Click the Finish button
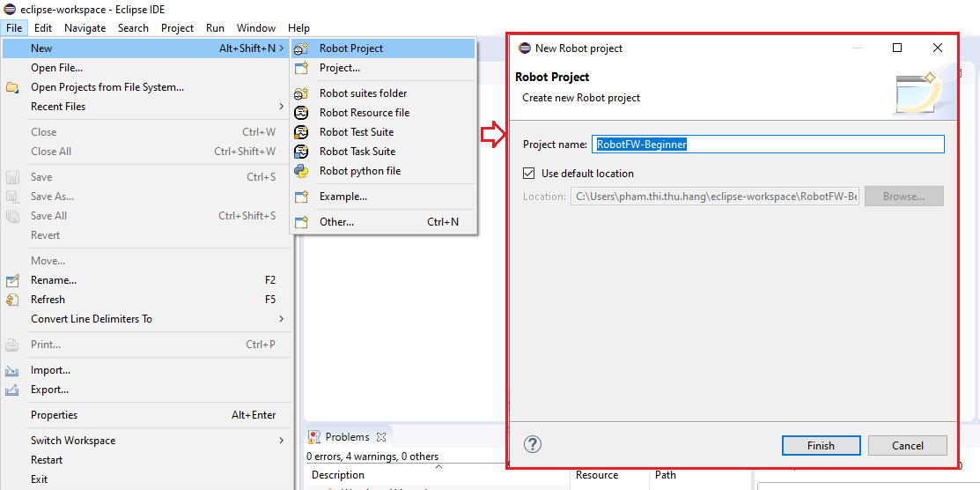 click(x=821, y=446)
